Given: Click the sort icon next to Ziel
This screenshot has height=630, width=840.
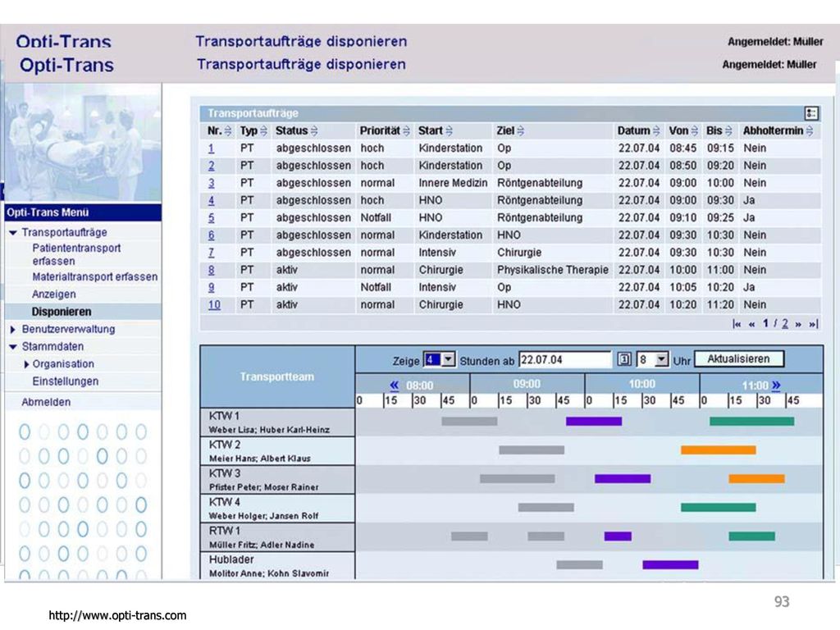Looking at the screenshot, I should (521, 130).
